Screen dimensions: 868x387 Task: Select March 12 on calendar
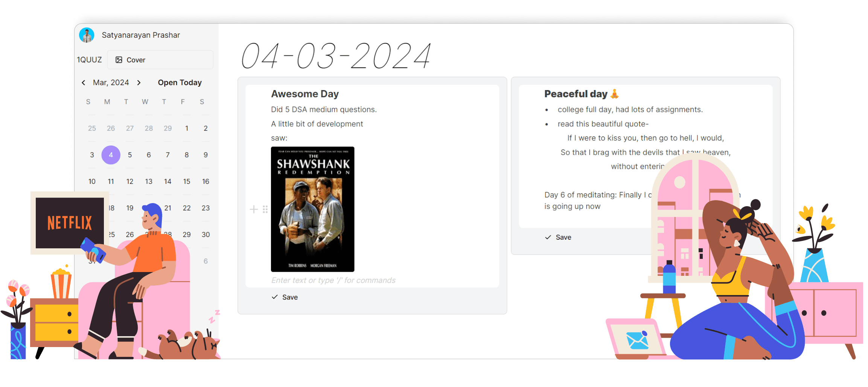click(x=130, y=182)
